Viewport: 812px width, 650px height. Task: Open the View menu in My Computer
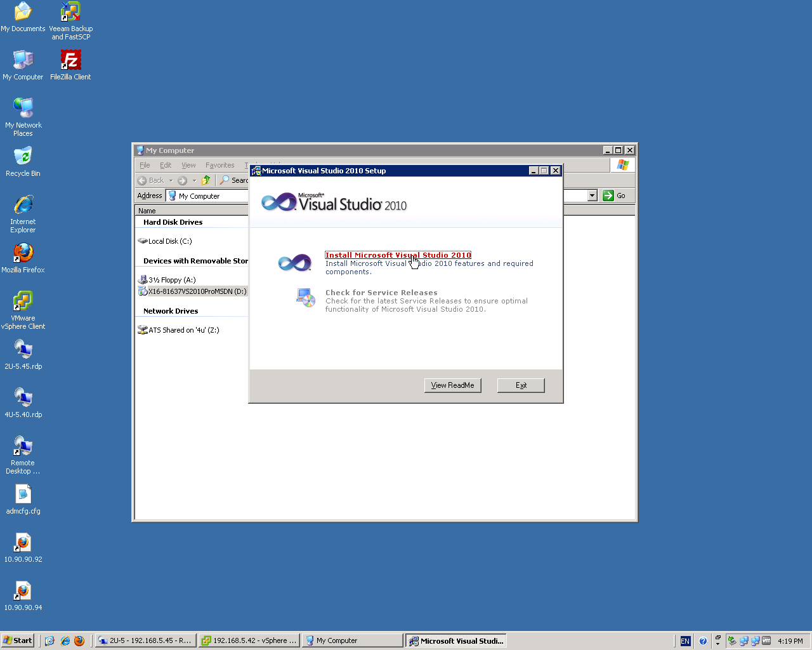tap(188, 165)
